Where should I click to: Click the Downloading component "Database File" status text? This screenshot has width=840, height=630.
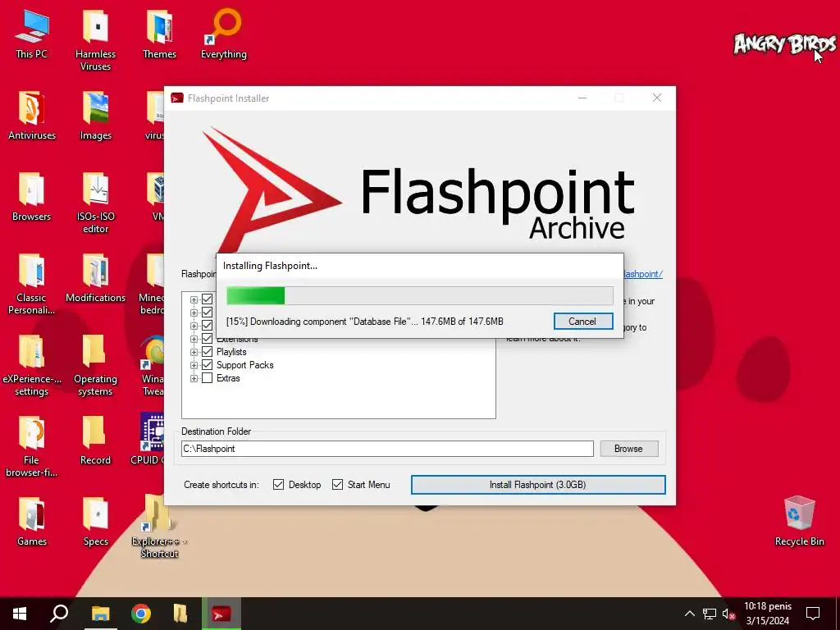tap(364, 322)
